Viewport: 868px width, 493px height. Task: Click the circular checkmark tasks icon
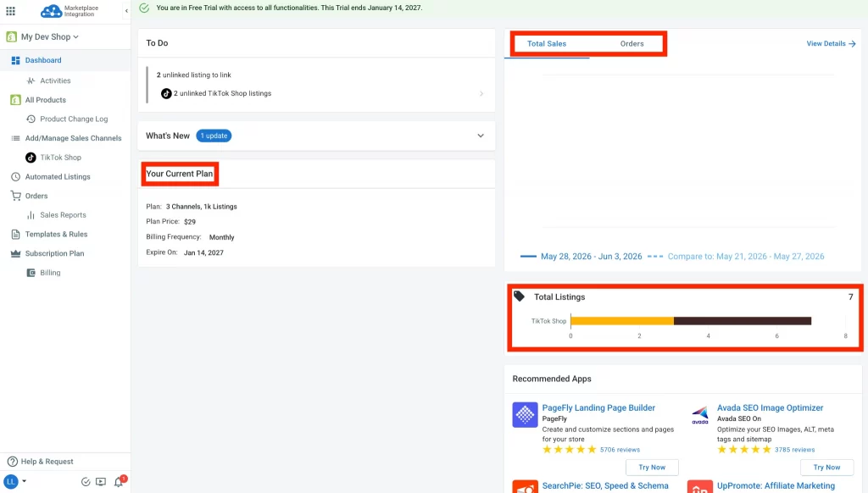coord(86,482)
